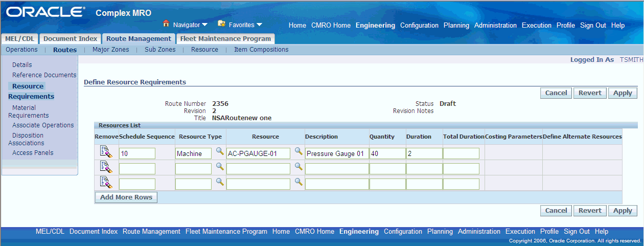Click Resource Type field containing Machine
The image size is (644, 246).
193,153
